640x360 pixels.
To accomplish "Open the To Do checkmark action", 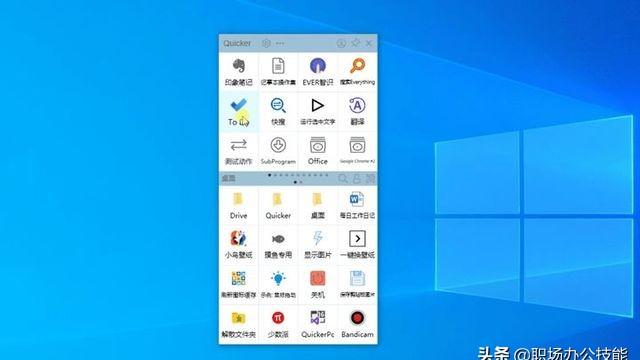I will tap(238, 111).
